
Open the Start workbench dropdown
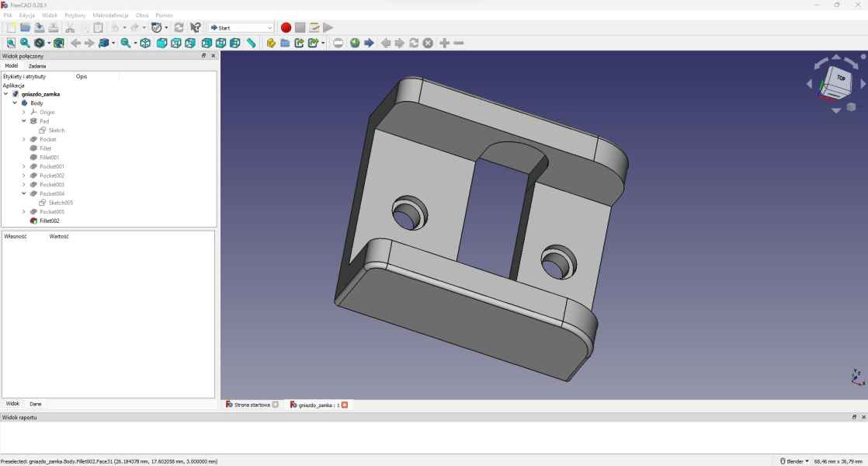241,28
